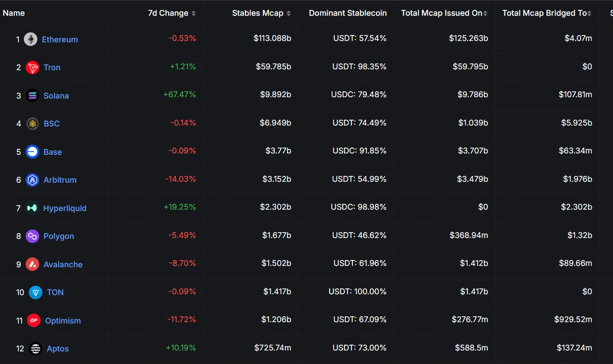Click the Base chain logo icon

coord(32,152)
